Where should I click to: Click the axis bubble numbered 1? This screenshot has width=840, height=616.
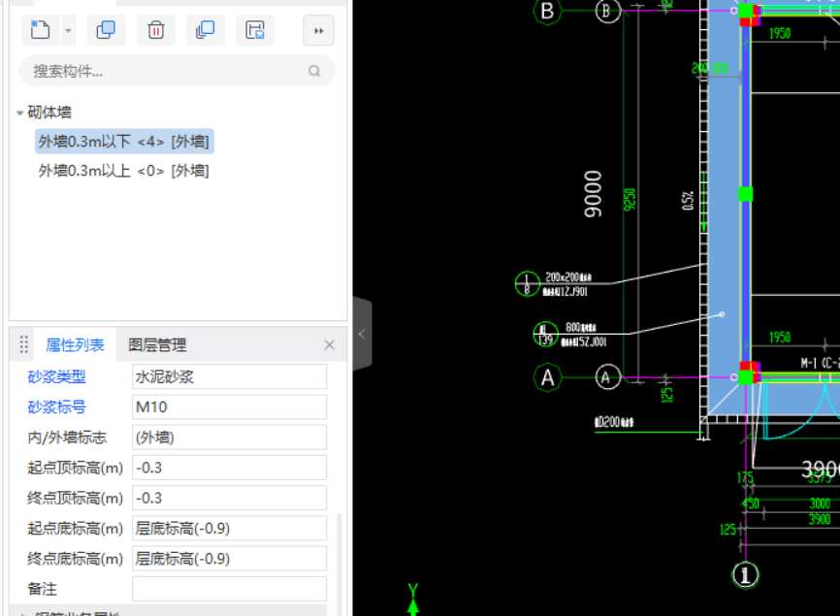745,575
